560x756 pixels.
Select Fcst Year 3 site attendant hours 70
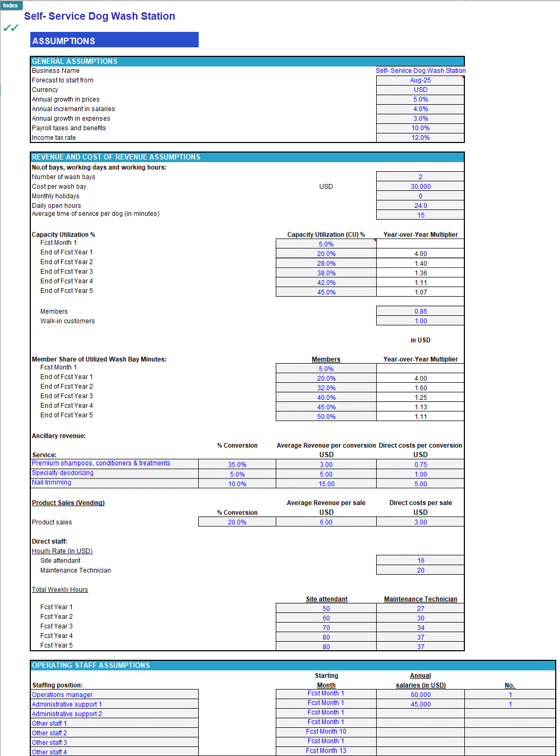coord(326,627)
